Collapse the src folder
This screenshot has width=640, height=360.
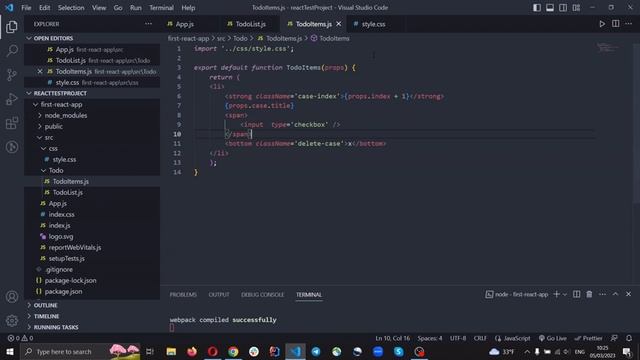(x=92, y=138)
